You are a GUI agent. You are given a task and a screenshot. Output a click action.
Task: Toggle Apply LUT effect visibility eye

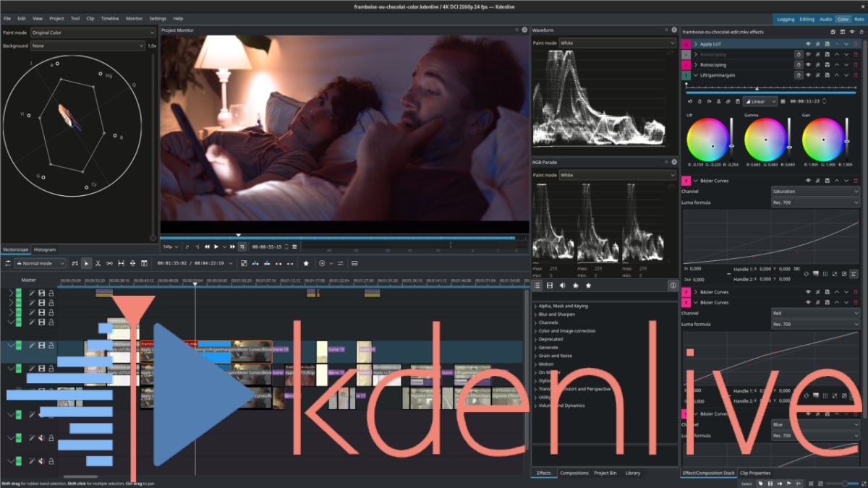click(x=809, y=44)
